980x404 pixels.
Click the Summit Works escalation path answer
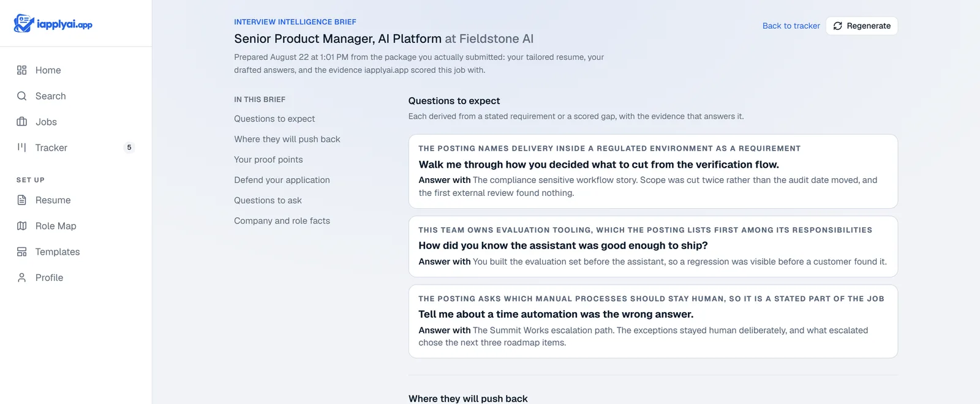[x=643, y=337]
